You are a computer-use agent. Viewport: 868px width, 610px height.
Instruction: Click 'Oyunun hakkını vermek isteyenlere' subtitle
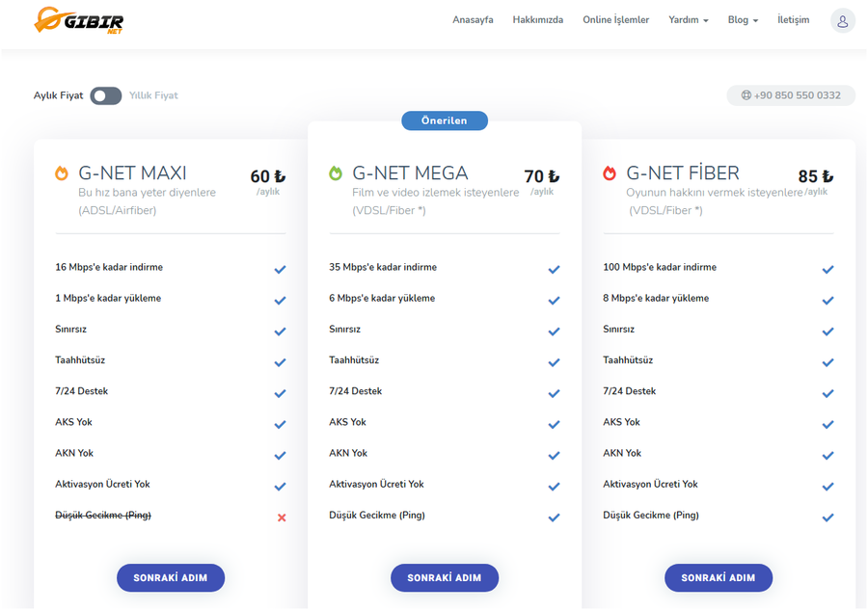pos(714,193)
